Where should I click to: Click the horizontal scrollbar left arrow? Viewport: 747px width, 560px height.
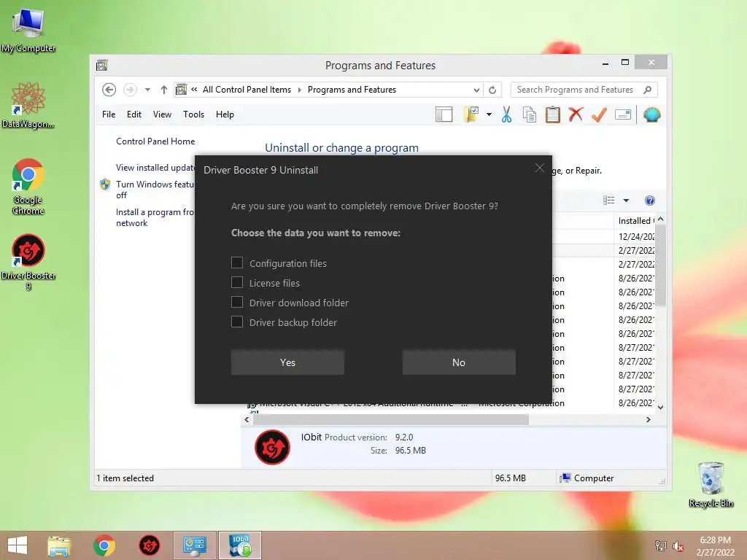[x=247, y=419]
